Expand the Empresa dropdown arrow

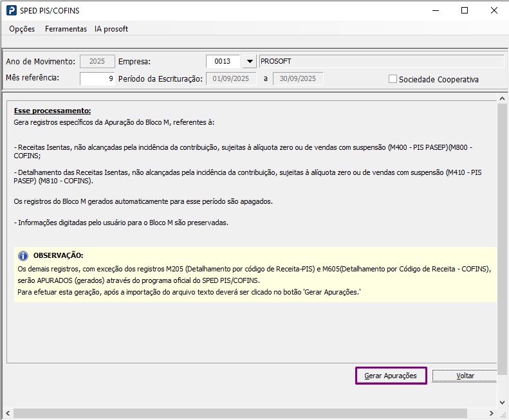pyautogui.click(x=249, y=62)
